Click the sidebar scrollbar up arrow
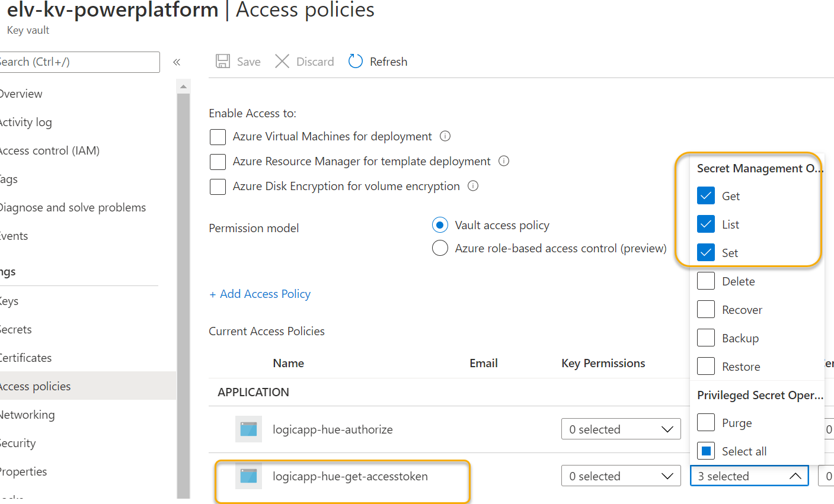The width and height of the screenshot is (834, 504). 183,86
